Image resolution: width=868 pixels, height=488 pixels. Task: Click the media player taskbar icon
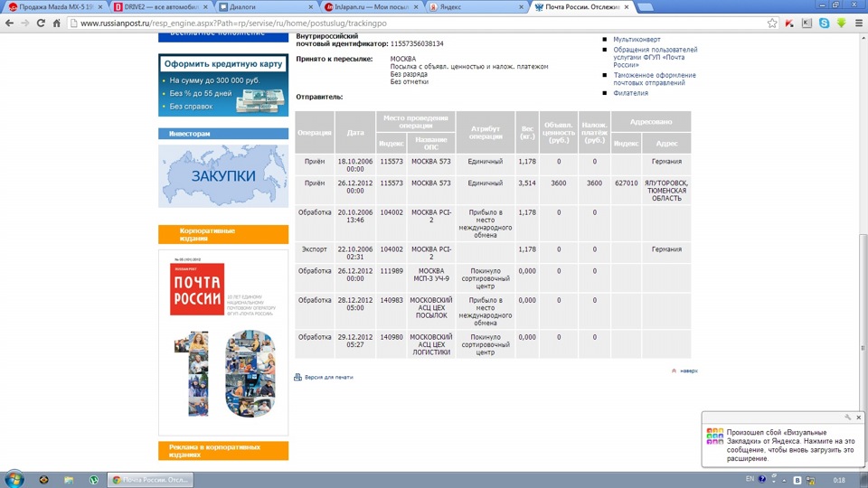point(43,480)
